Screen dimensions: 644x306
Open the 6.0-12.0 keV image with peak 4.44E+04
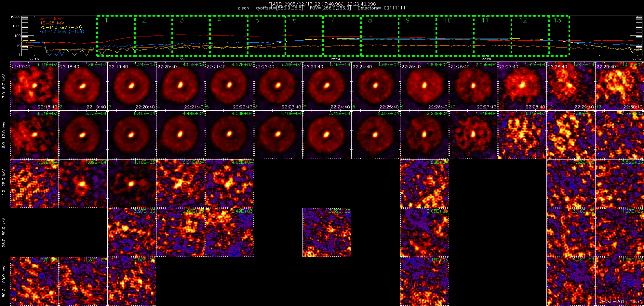click(x=181, y=135)
